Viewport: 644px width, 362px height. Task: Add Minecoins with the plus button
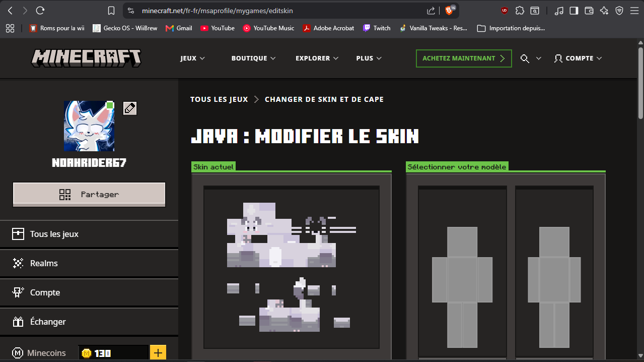coord(158,353)
